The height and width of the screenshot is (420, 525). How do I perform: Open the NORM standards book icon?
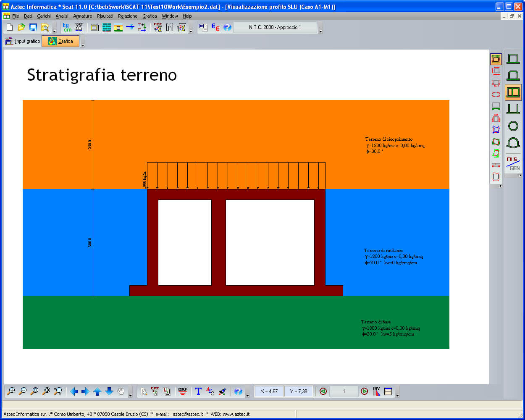(79, 27)
